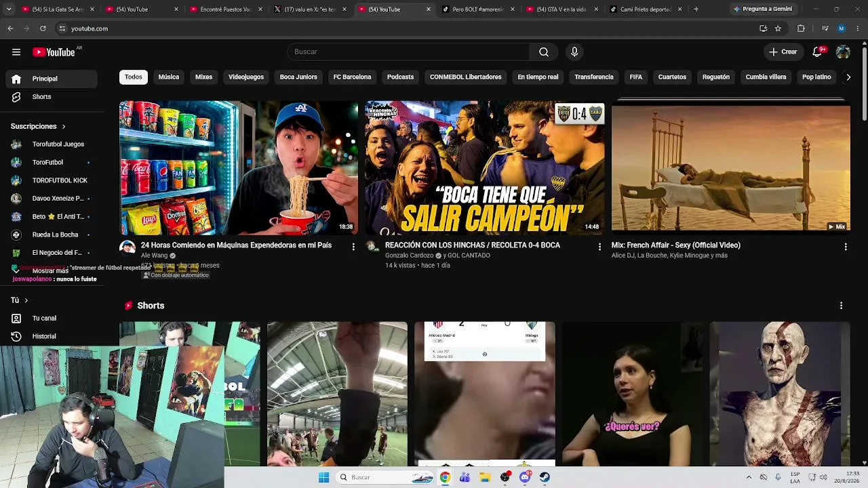
Task: Select the Todos filter chip
Action: click(134, 77)
